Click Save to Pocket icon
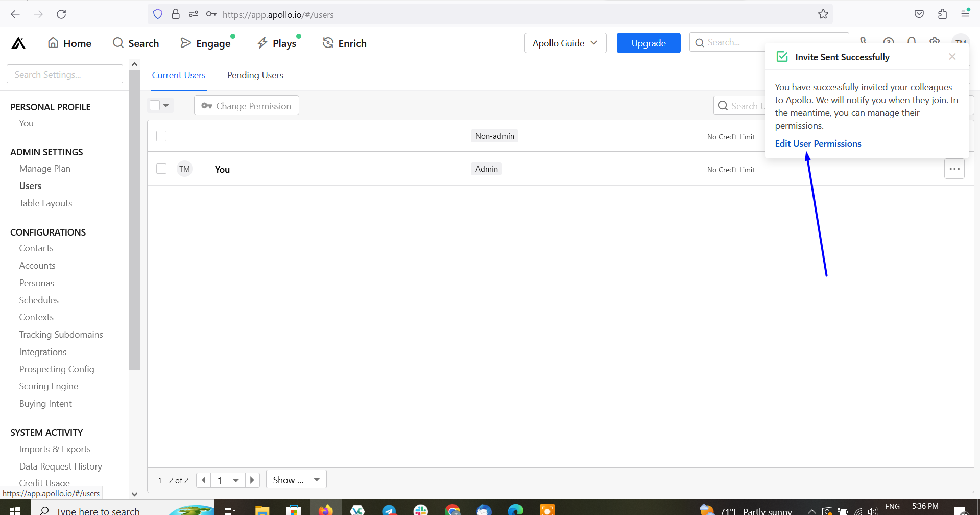 point(919,14)
